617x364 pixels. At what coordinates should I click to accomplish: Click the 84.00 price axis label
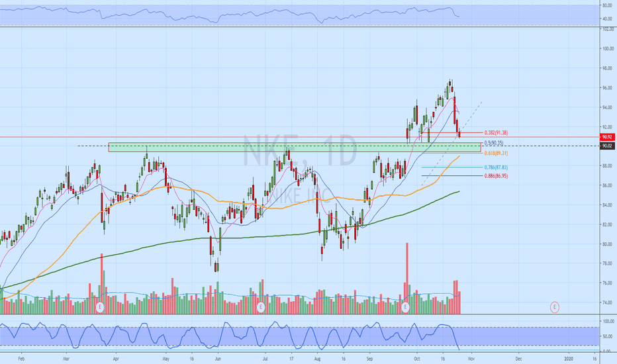click(607, 205)
